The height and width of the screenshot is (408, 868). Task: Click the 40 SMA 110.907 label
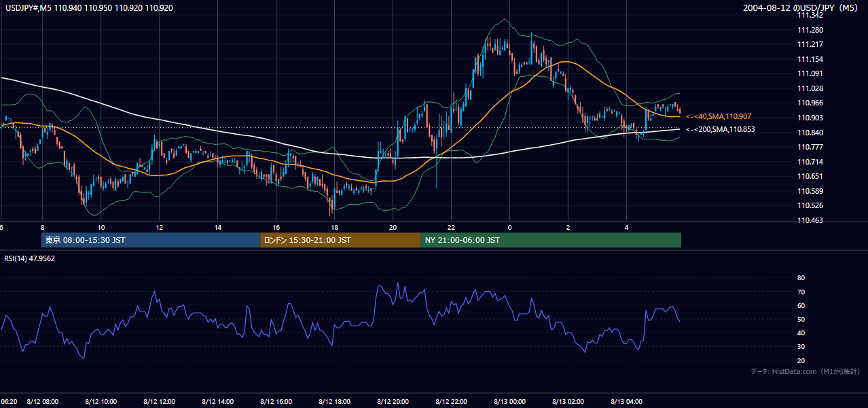tap(720, 117)
